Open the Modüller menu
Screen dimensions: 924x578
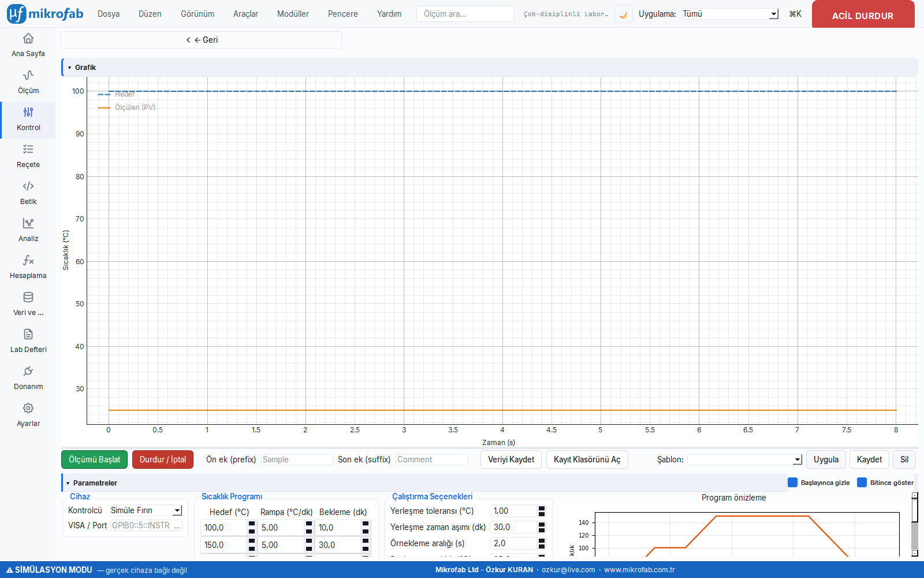pos(293,14)
